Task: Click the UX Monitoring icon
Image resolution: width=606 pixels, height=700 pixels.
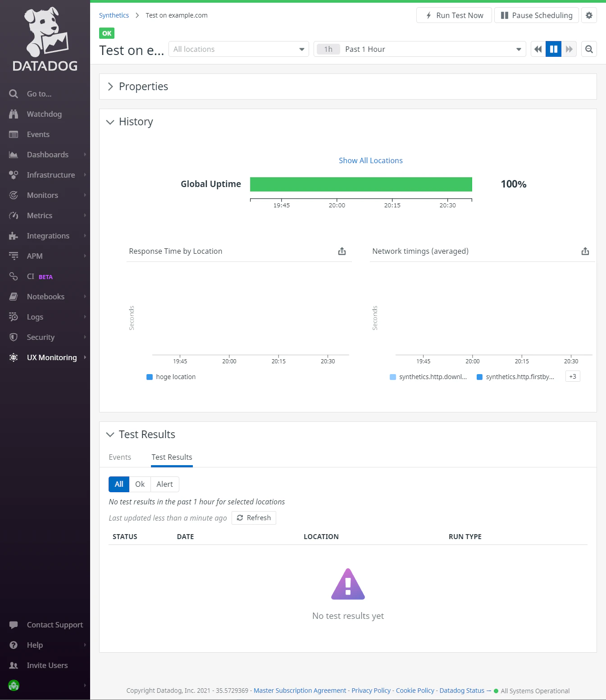Action: [x=14, y=357]
